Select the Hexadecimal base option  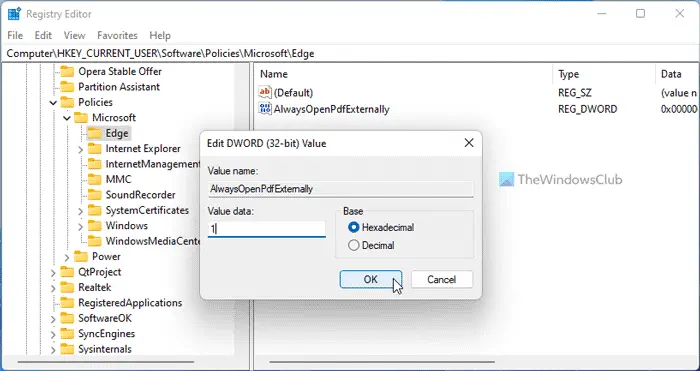[x=354, y=228]
